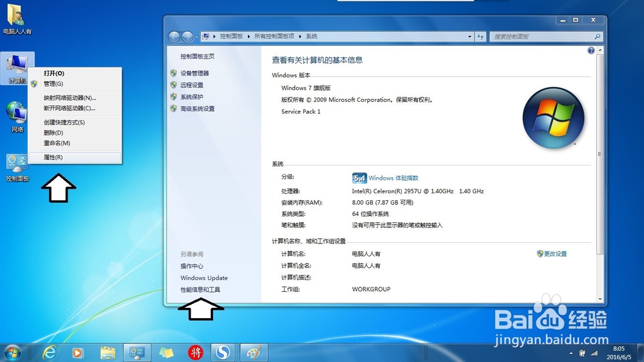
Task: Open the green sticky-notes style taskbar icon
Action: [x=166, y=352]
